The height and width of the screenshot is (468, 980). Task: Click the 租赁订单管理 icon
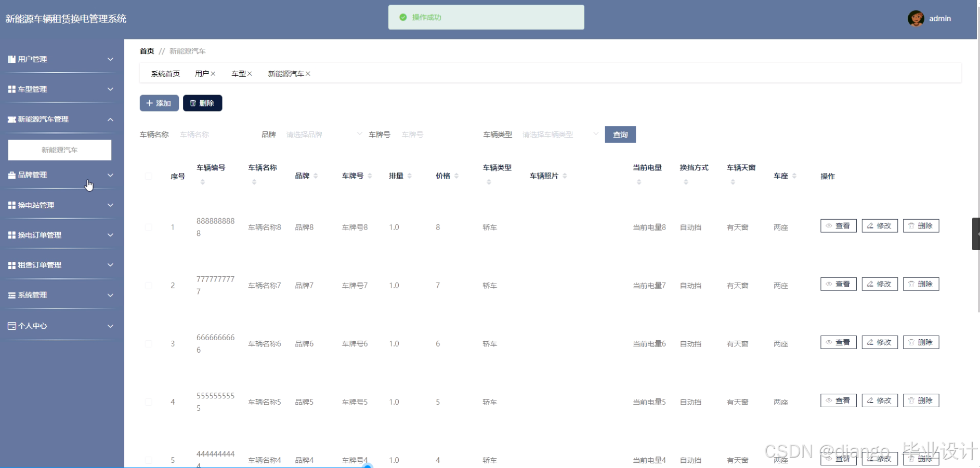[x=11, y=265]
